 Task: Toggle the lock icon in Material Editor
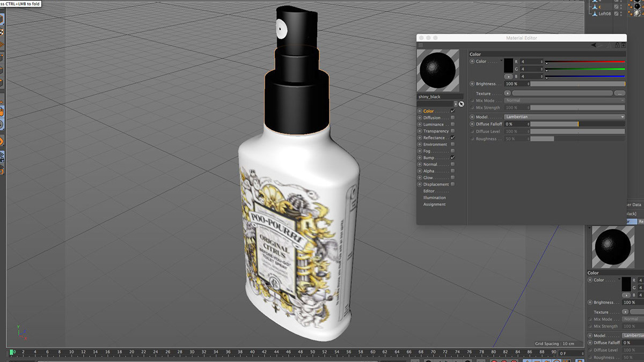617,46
